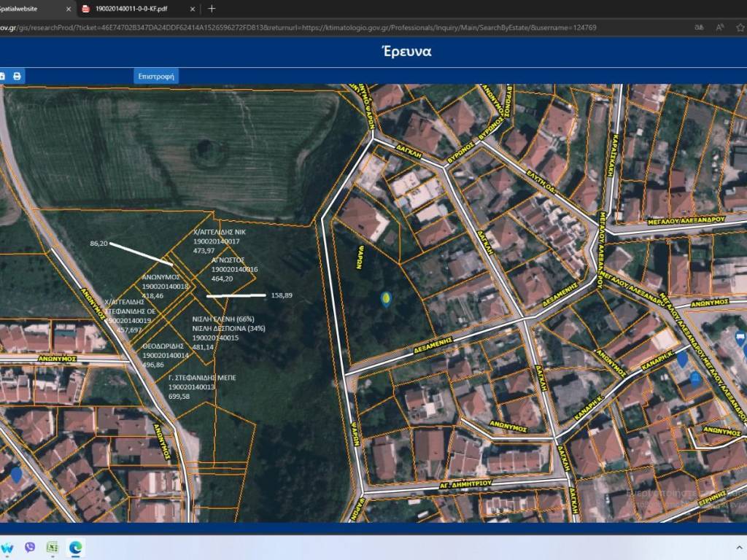Click the print icon in the toolbar
Image resolution: width=747 pixels, height=560 pixels.
pos(18,77)
